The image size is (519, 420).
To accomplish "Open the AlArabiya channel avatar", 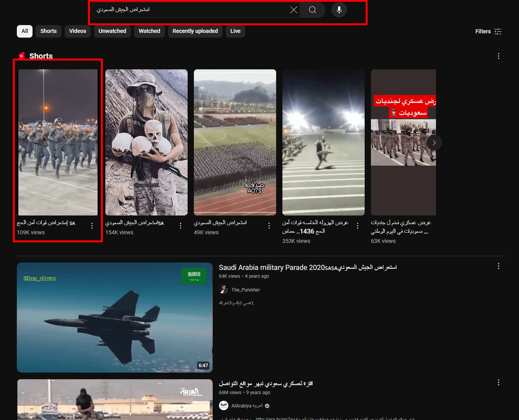I will click(224, 406).
